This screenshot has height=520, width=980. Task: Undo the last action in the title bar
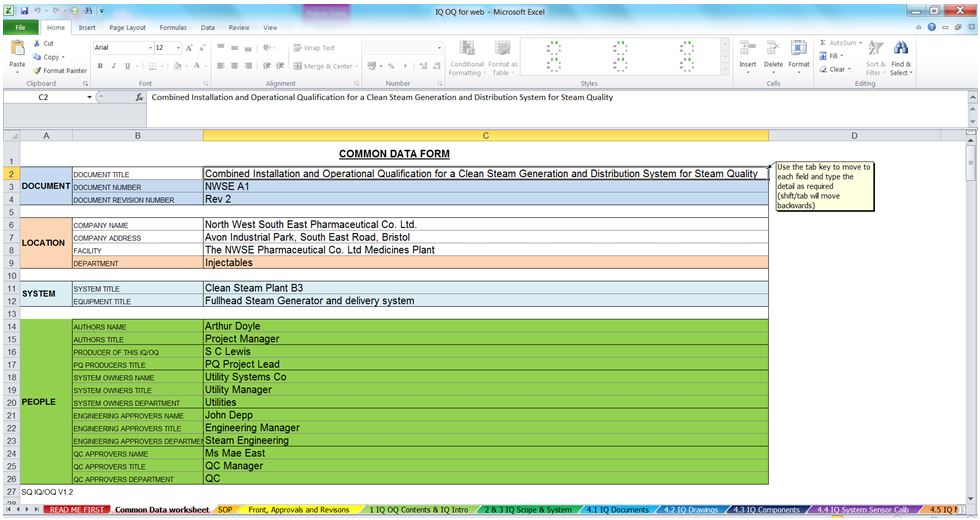pyautogui.click(x=38, y=11)
